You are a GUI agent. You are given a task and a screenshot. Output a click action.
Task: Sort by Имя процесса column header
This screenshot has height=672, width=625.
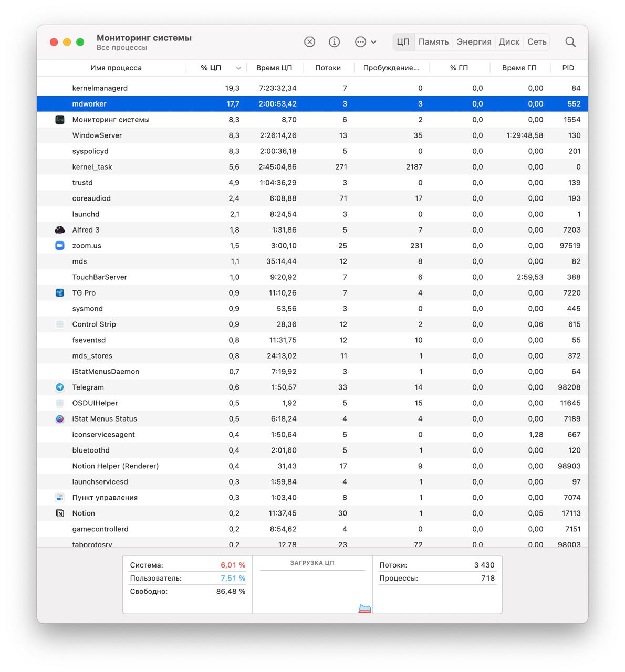click(x=116, y=68)
